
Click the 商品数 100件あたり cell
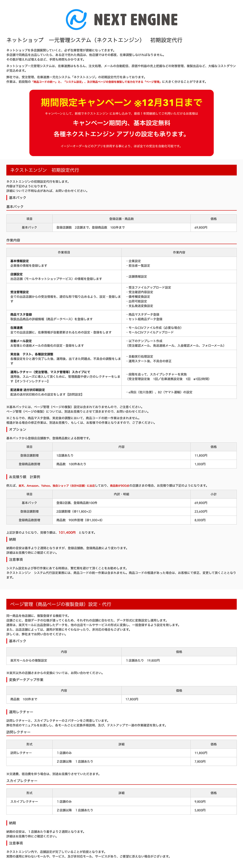[x=121, y=464]
